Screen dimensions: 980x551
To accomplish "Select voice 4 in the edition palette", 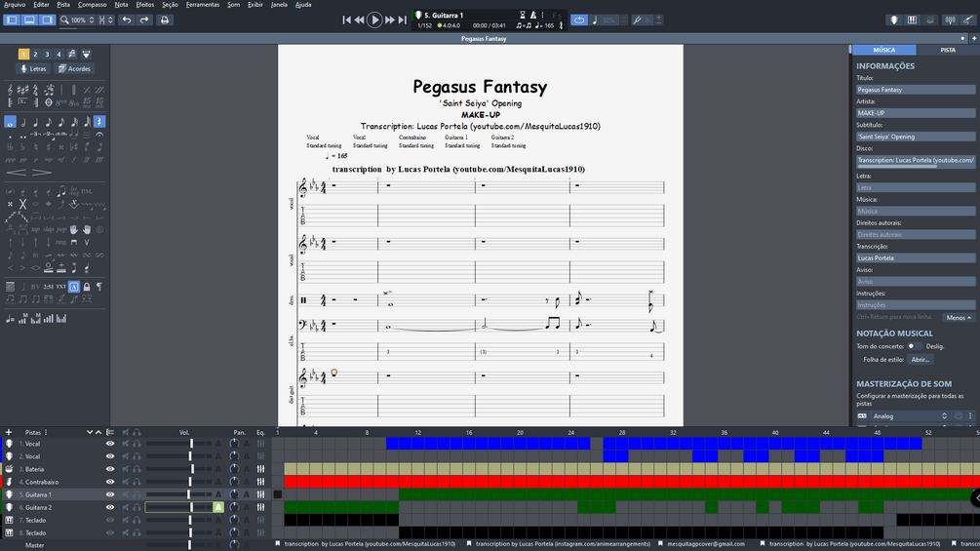I will [59, 55].
